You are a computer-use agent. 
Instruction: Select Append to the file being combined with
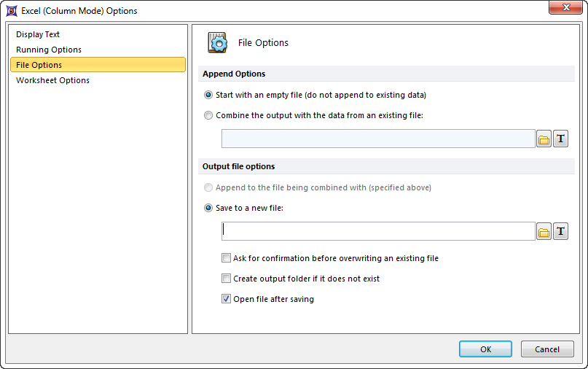[209, 187]
